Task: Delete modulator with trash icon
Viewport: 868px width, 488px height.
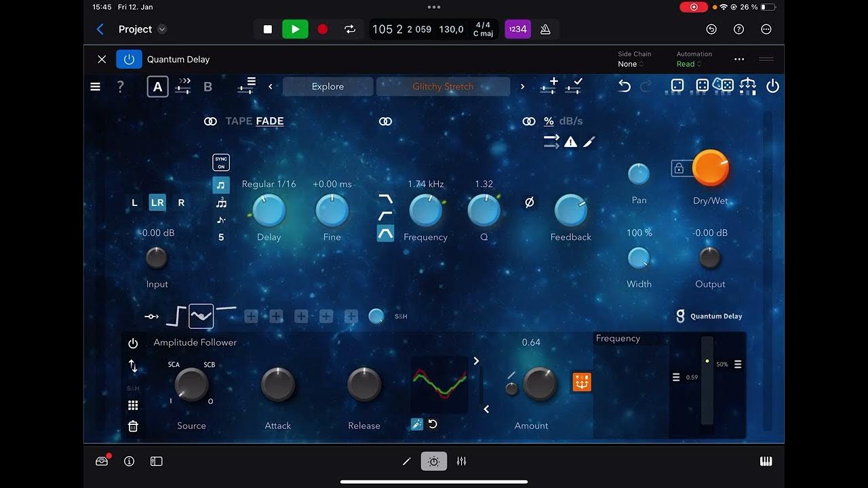Action: point(133,426)
